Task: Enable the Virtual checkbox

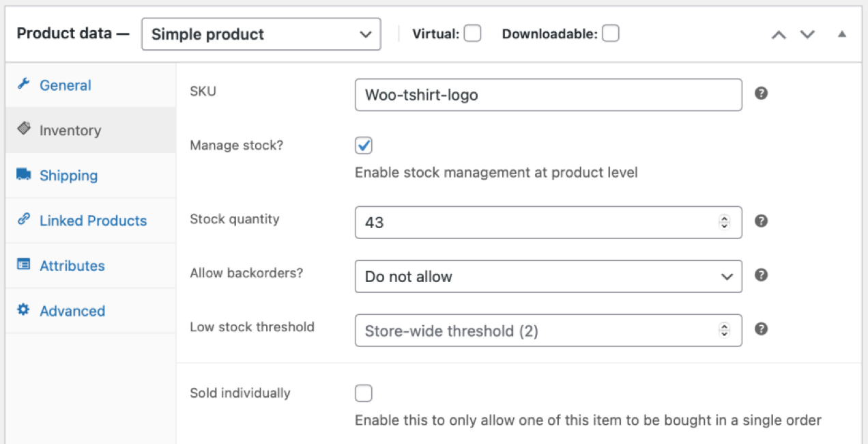Action: point(472,33)
